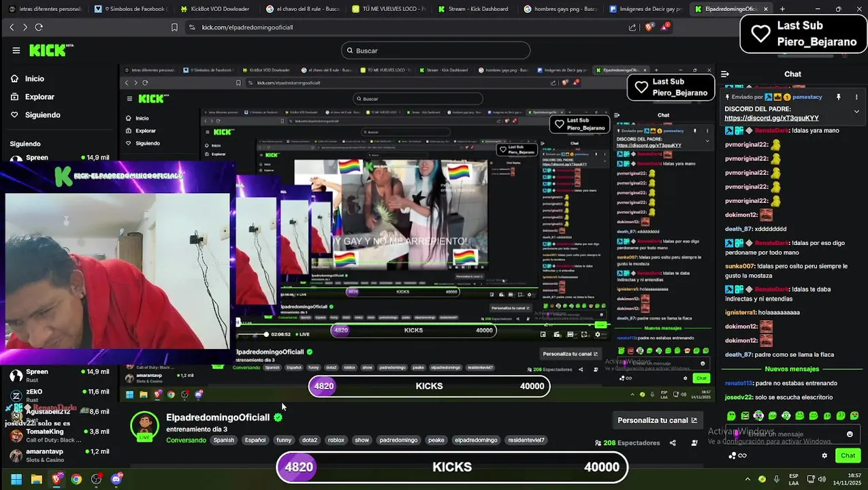Open the Windows Start menu
This screenshot has height=490, width=868.
click(x=16, y=479)
